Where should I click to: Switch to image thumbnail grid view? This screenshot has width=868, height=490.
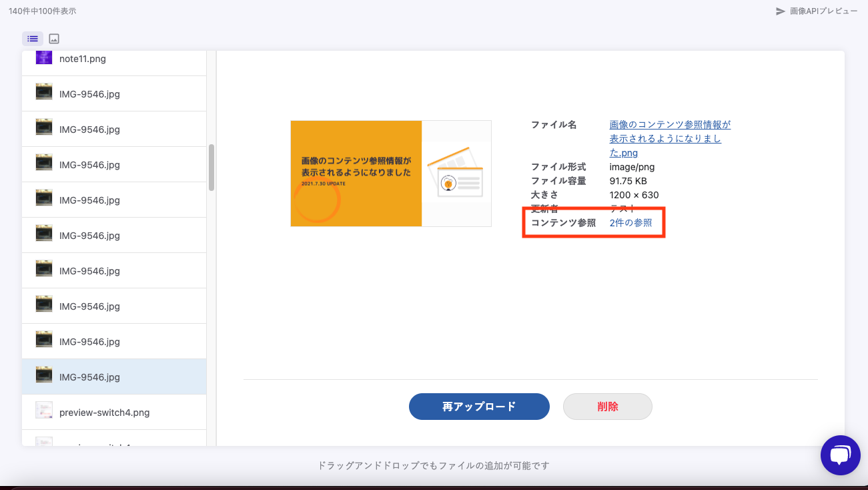coord(54,39)
